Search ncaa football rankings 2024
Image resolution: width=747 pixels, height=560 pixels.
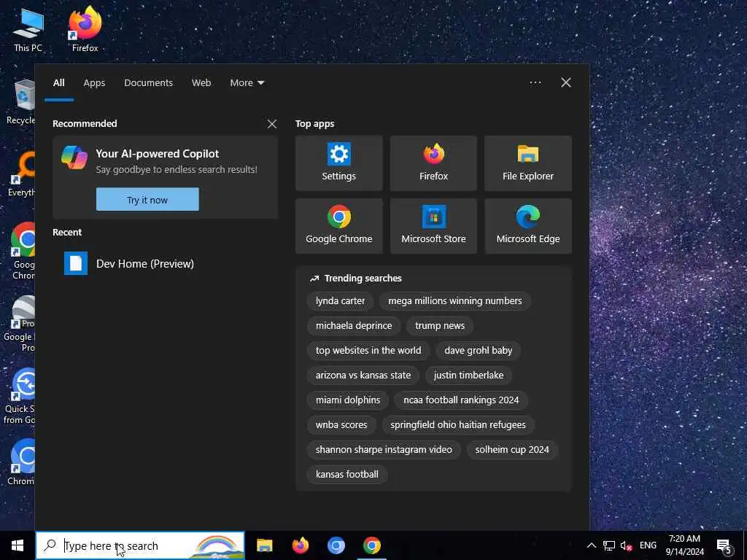point(461,400)
